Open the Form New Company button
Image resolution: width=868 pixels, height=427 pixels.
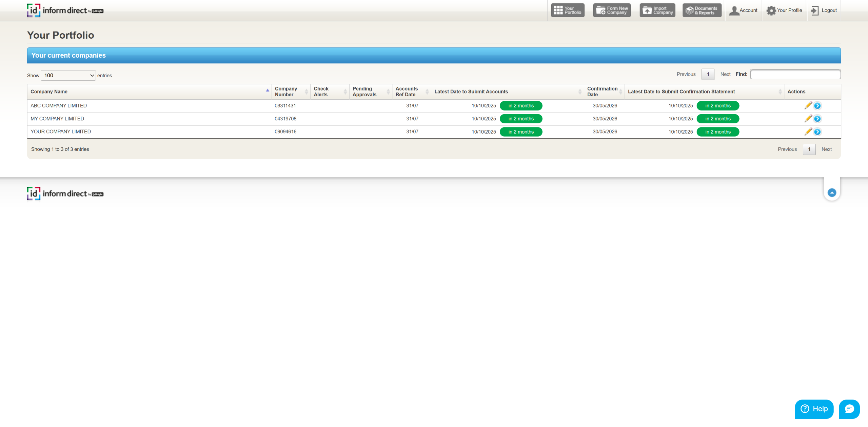[612, 11]
